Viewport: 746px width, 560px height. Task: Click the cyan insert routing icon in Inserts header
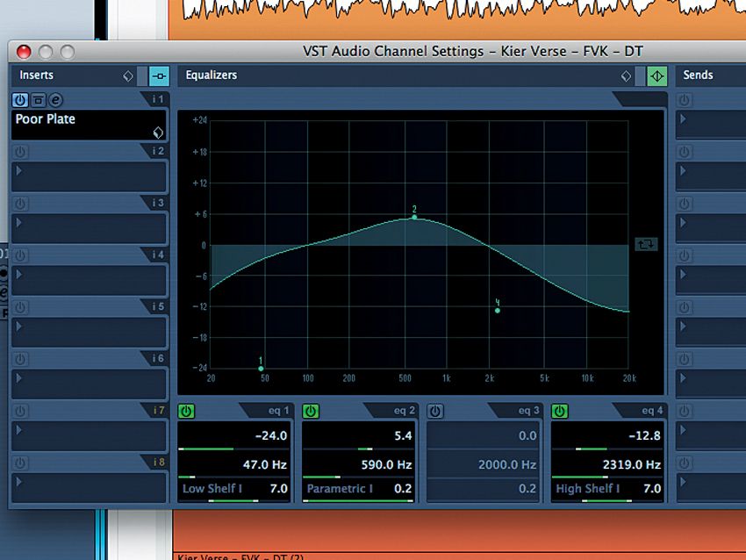point(157,75)
